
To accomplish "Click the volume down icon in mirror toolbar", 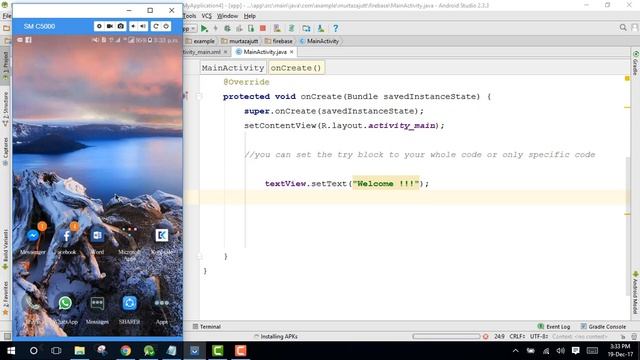I will 133,26.
